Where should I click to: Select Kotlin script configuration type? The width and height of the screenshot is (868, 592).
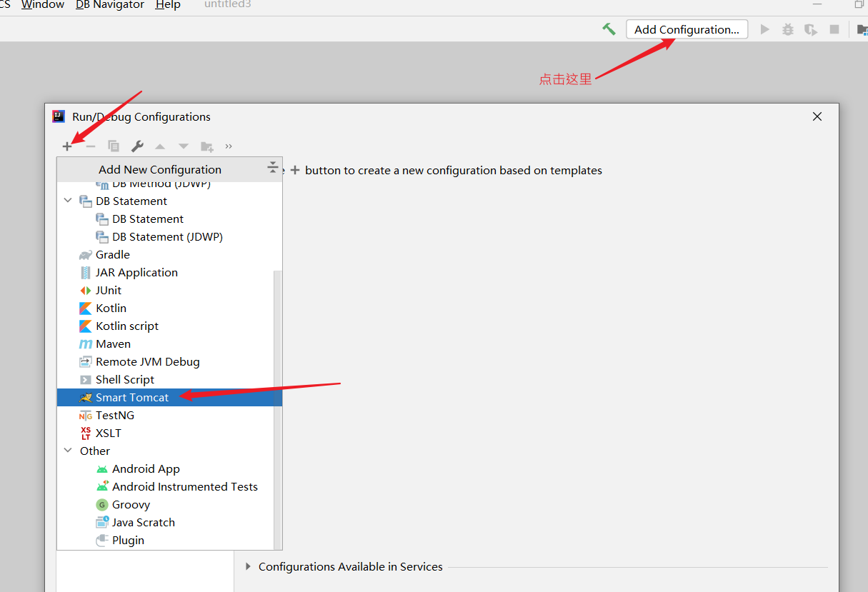[127, 326]
